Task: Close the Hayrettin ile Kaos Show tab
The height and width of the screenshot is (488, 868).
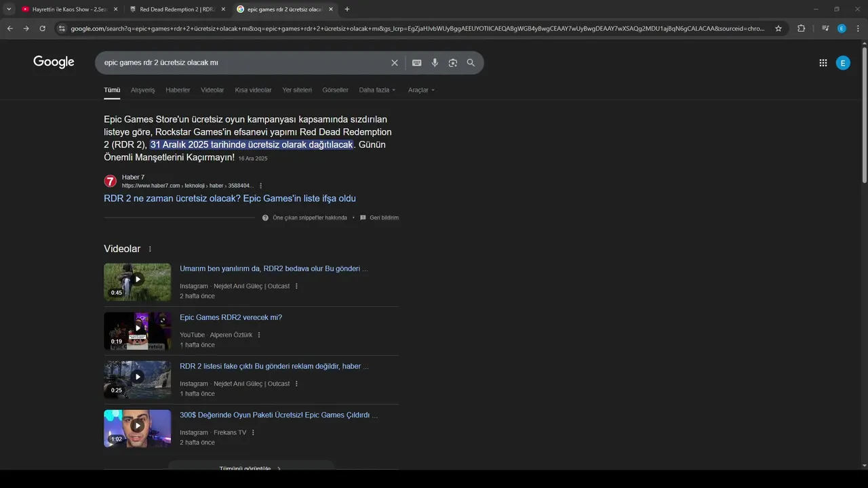Action: pos(115,9)
